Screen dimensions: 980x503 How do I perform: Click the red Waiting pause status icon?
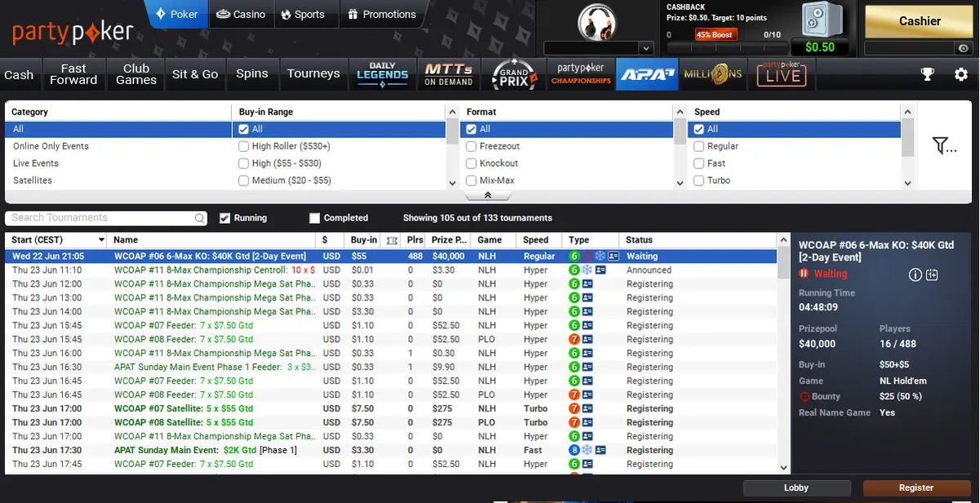pos(804,274)
